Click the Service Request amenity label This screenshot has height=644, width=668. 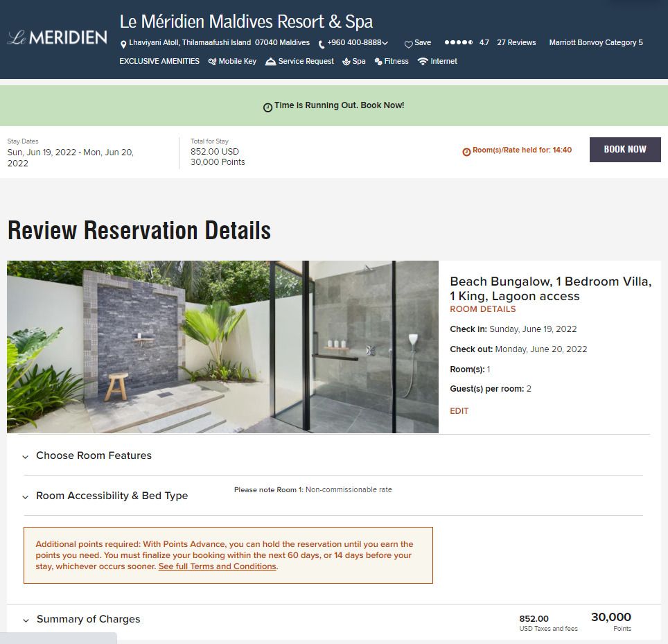point(306,62)
